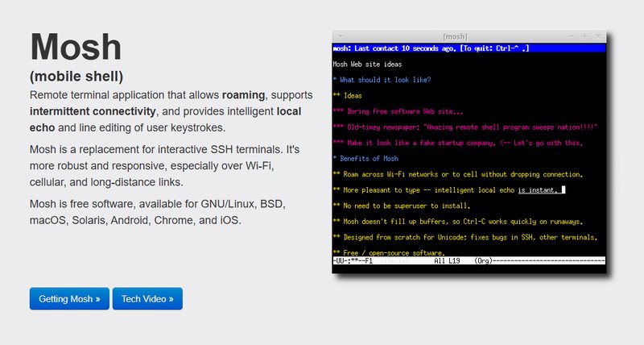The height and width of the screenshot is (345, 644).
Task: Click the '(mobile shell)' subtitle
Action: tap(76, 77)
